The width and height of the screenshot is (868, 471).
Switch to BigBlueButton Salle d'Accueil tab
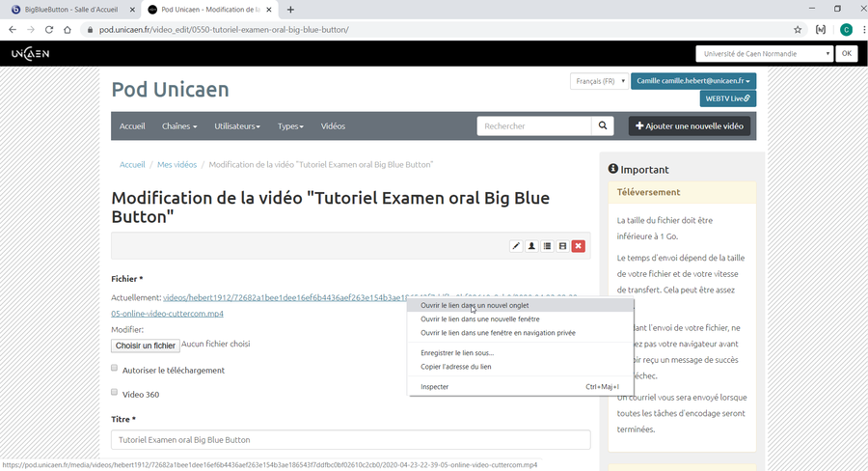[70, 10]
